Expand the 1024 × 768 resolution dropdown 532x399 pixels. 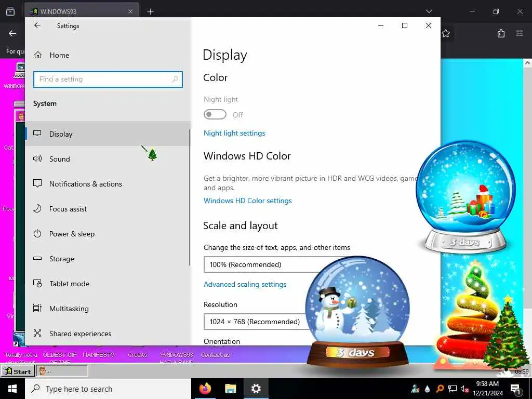[x=256, y=322]
